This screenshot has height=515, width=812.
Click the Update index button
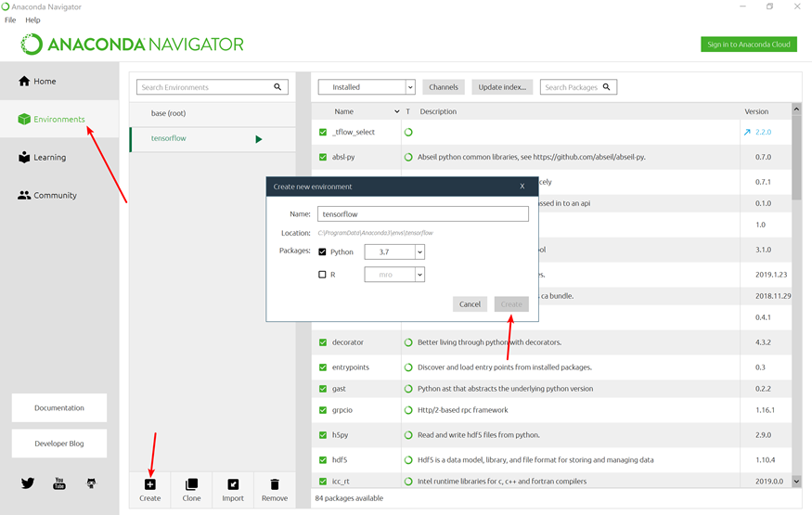502,87
